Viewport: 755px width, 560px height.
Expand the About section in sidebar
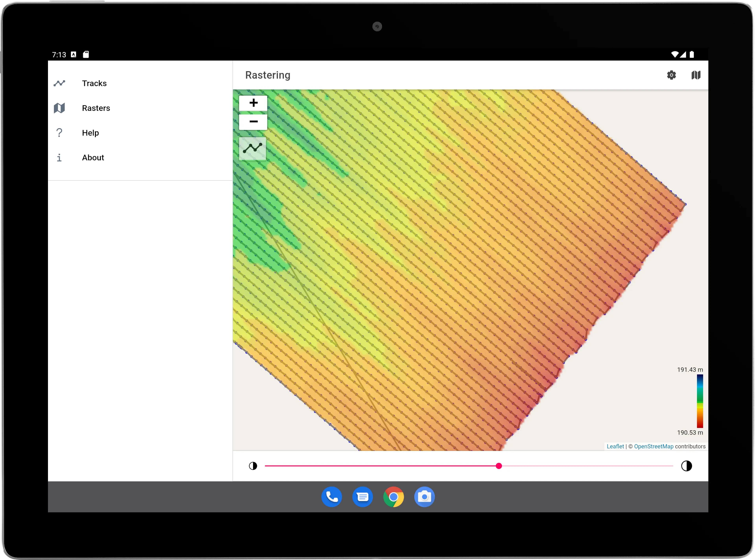pos(92,157)
